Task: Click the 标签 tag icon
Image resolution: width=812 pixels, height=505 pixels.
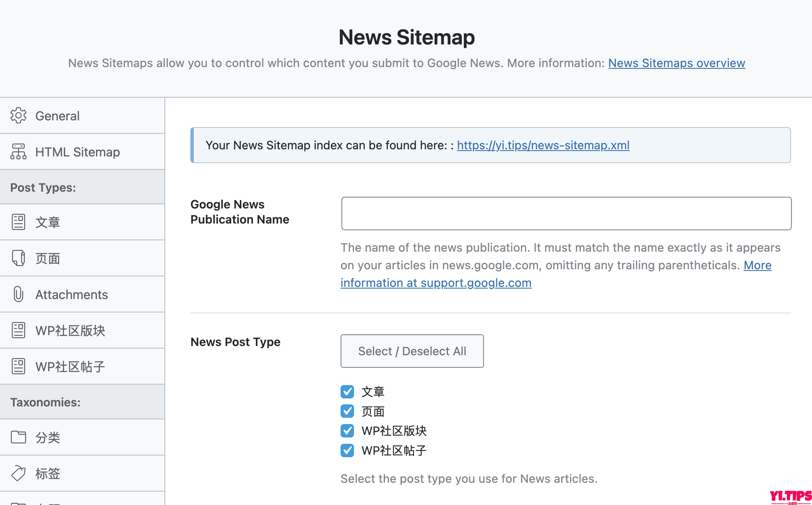Action: (x=18, y=473)
